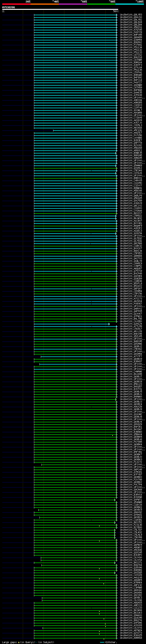Select the UniRef100_B9WE35 label
Screen dimensions: 146x644
[131, 153]
